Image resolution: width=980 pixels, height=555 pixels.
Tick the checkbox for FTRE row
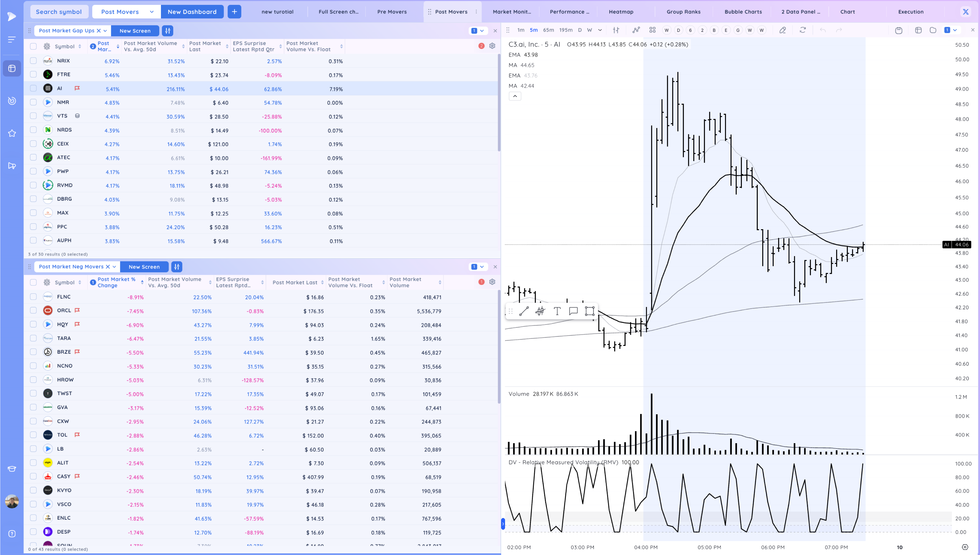34,74
